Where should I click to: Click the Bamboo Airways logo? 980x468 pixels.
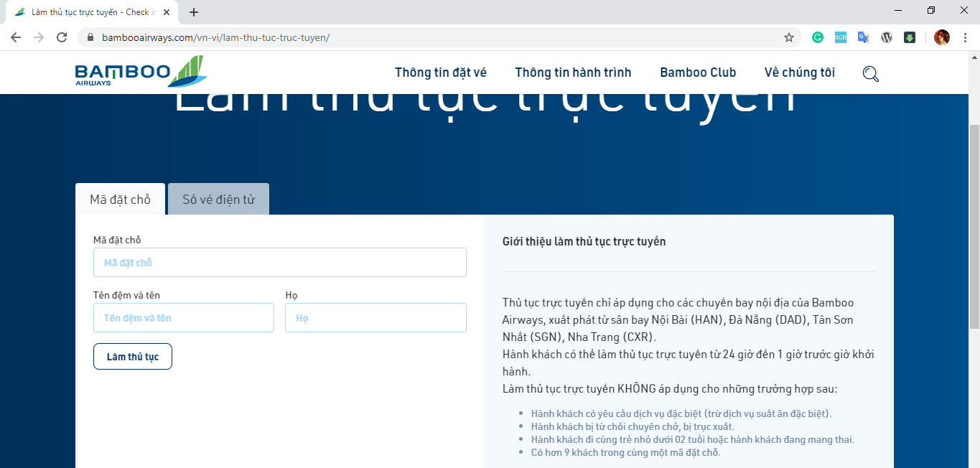pos(141,72)
